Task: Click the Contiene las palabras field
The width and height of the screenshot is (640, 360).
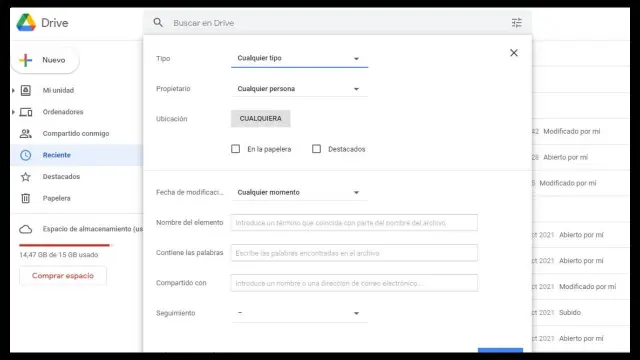Action: point(354,253)
